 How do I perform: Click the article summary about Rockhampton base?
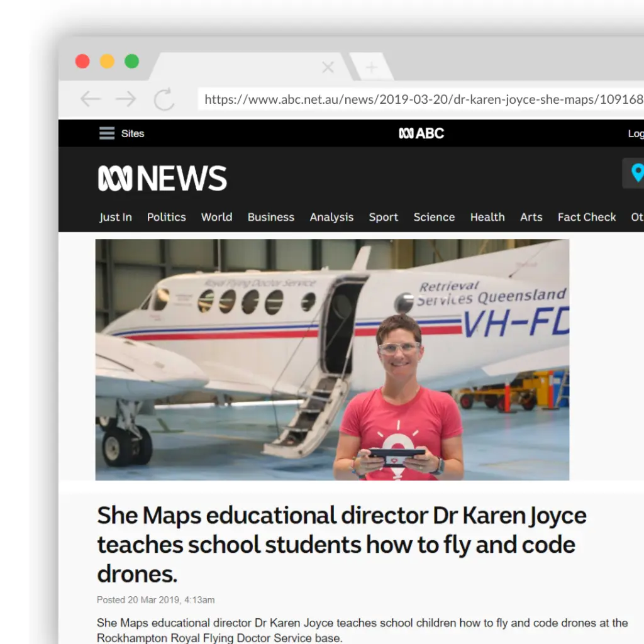(x=362, y=630)
